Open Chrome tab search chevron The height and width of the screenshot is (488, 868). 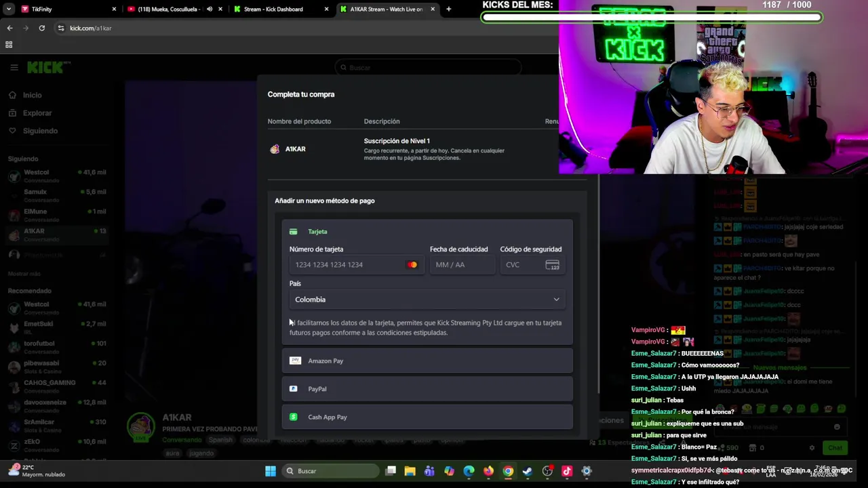click(9, 9)
